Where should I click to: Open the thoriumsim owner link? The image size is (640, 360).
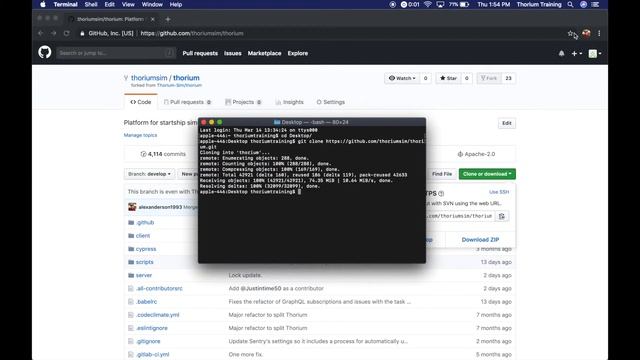point(149,78)
